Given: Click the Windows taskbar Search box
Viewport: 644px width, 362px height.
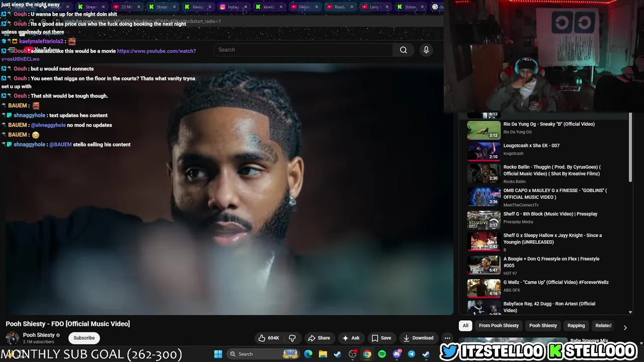Looking at the screenshot, I should click(263, 354).
